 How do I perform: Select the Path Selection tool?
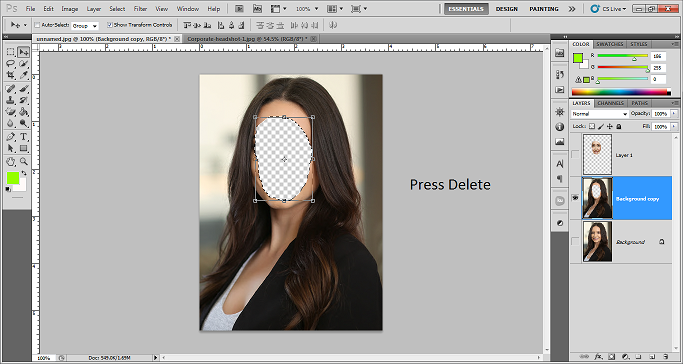click(x=10, y=148)
